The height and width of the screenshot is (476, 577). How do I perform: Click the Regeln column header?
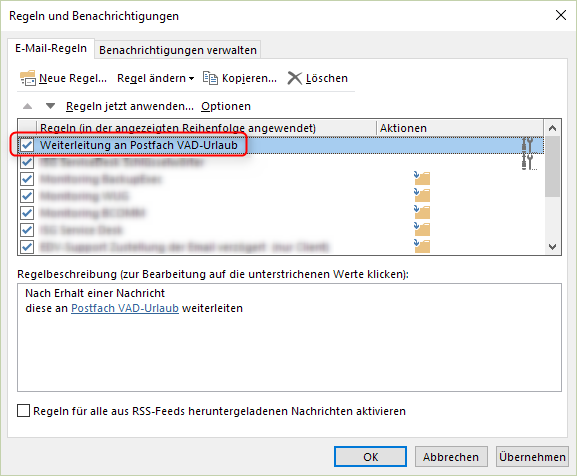click(x=206, y=128)
